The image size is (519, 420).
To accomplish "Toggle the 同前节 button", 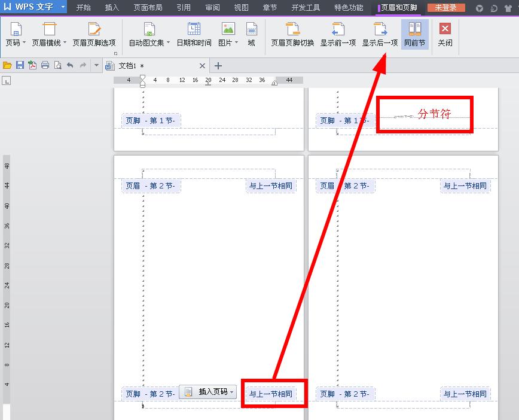I will [415, 34].
